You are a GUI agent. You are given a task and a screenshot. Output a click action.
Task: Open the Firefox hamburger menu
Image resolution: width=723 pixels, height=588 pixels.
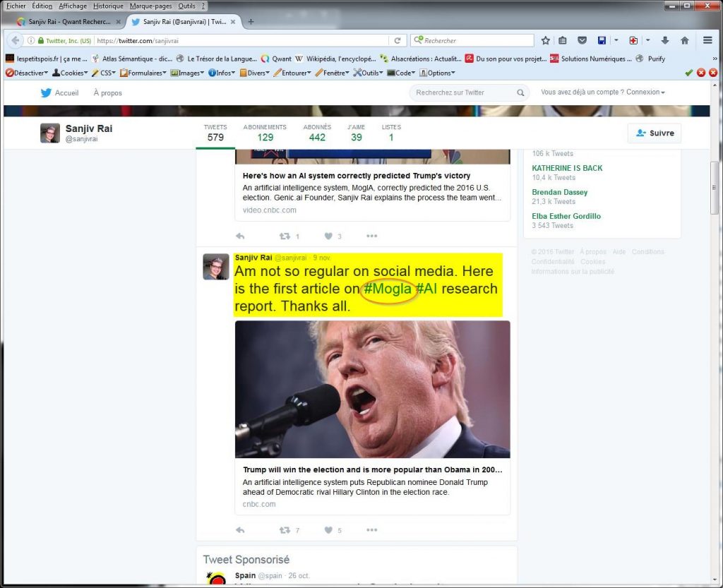tap(707, 40)
